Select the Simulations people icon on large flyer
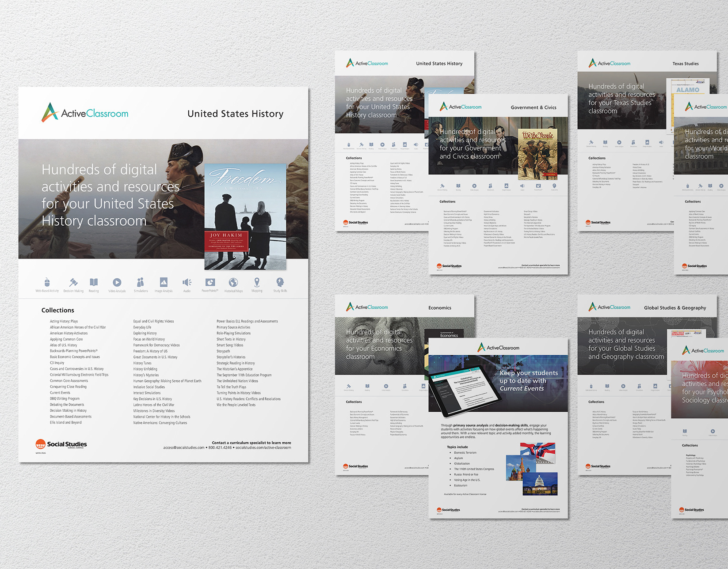 click(141, 282)
